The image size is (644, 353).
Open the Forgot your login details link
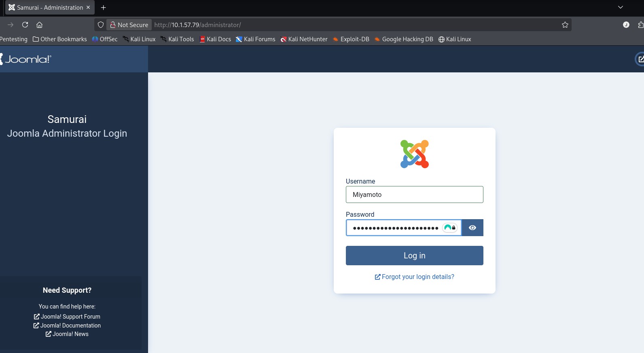(415, 277)
